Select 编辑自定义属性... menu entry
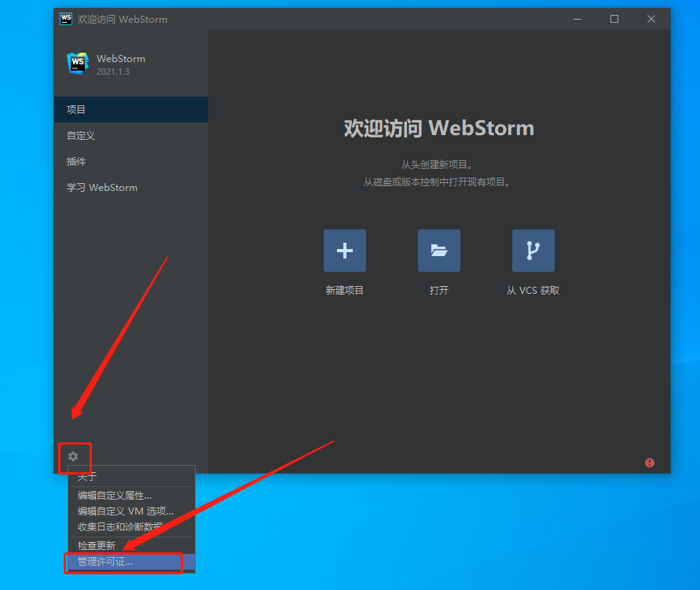This screenshot has height=590, width=700. click(x=131, y=496)
